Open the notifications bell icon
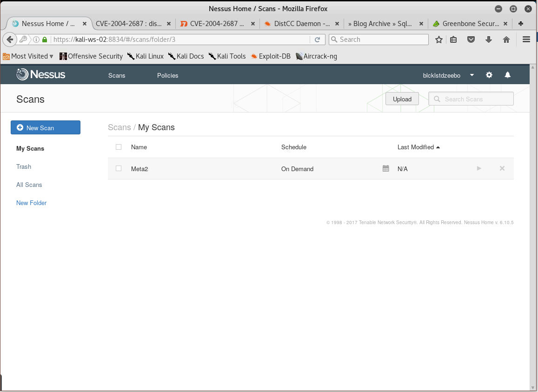 508,75
